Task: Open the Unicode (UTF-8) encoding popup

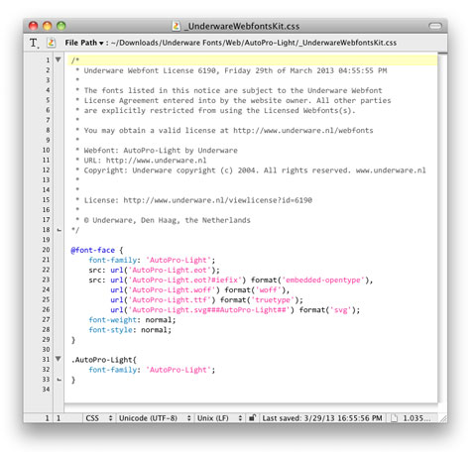Action: coord(155,418)
